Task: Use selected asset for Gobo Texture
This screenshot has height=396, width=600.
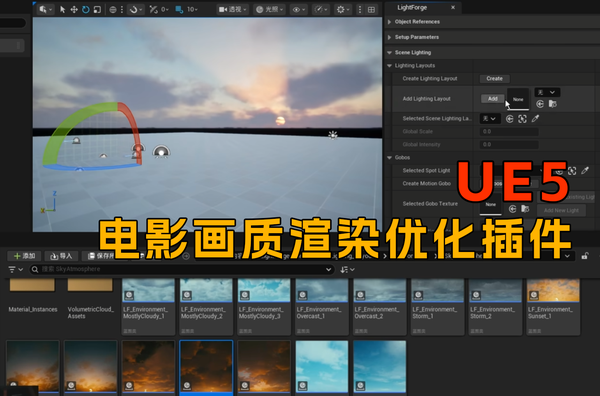Action: 512,209
